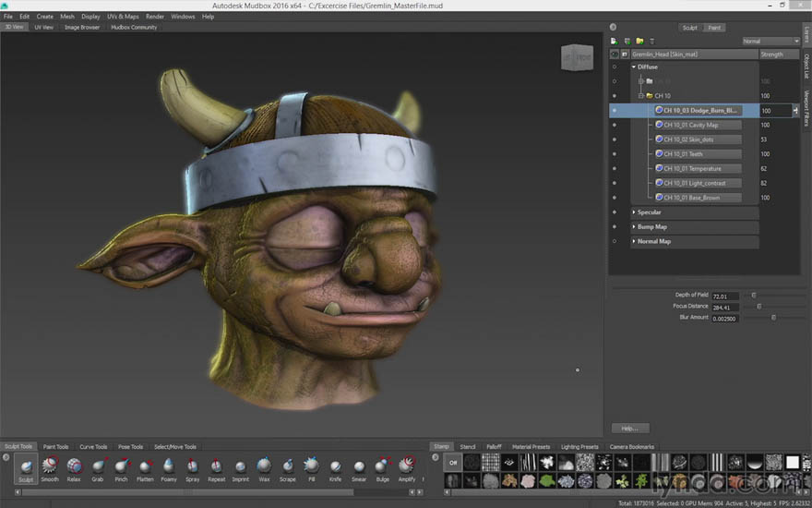Viewport: 812px width, 508px height.
Task: Choose the Grab tool
Action: click(98, 468)
